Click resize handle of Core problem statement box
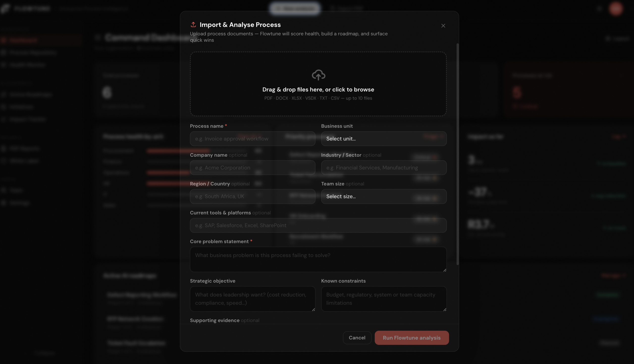Viewport: 634px width, 364px height. 445,270
